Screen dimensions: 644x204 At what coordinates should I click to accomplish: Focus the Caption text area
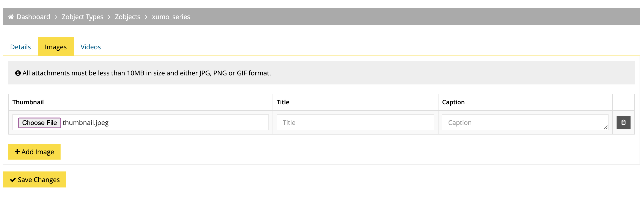click(525, 122)
